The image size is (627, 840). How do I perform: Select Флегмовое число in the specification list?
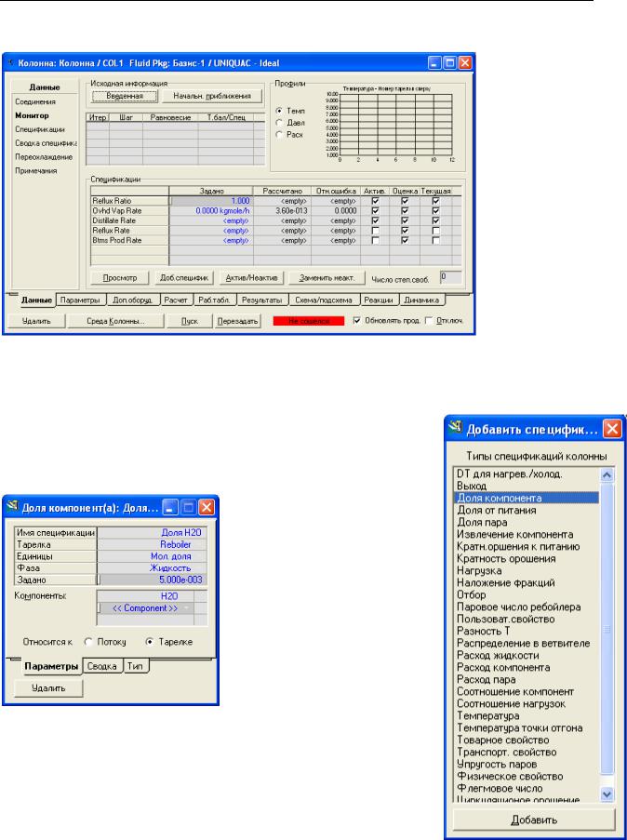[x=500, y=789]
